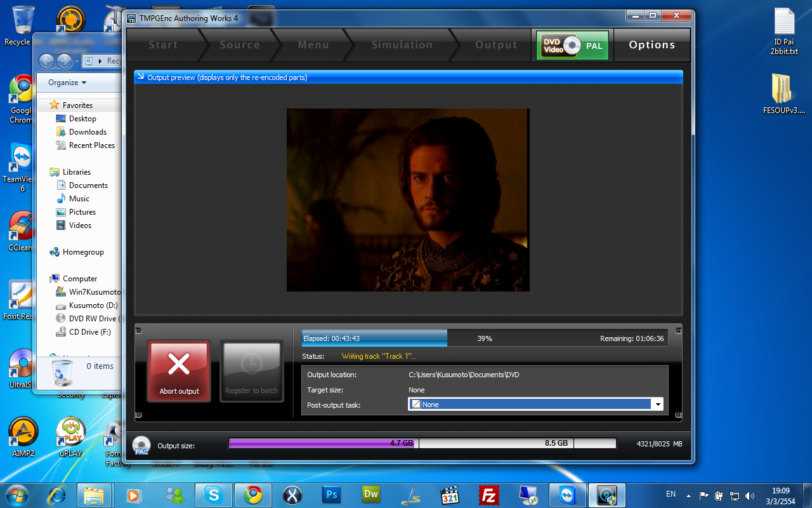Select Homegroup in the Explorer sidebar
Viewport: 812px width, 508px height.
(83, 252)
